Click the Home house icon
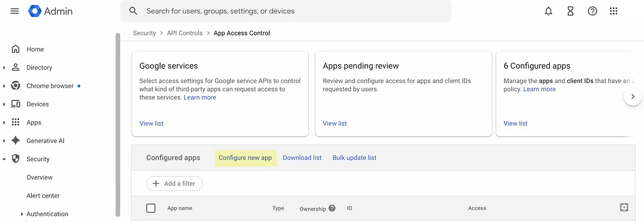The width and height of the screenshot is (644, 222). 15,49
